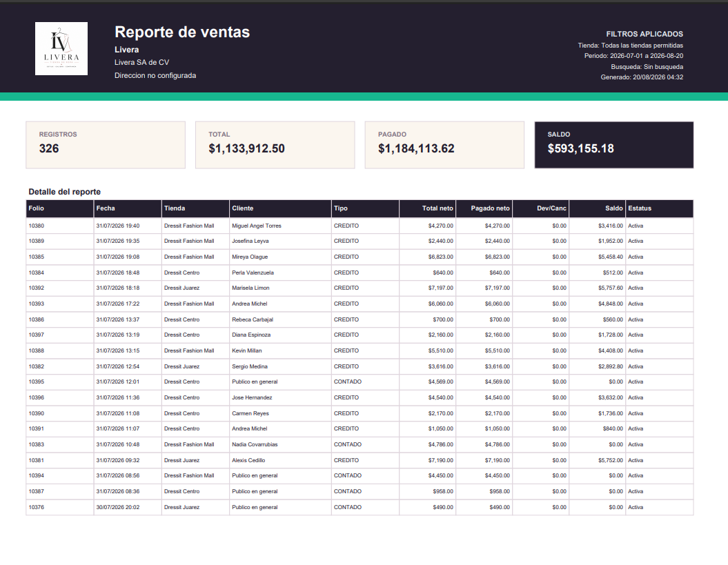This screenshot has width=728, height=565.
Task: Click client 'Rebeca Carbajal'
Action: pyautogui.click(x=252, y=319)
